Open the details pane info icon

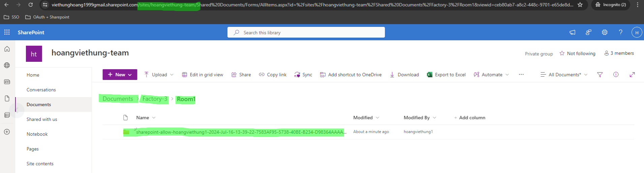tap(616, 75)
